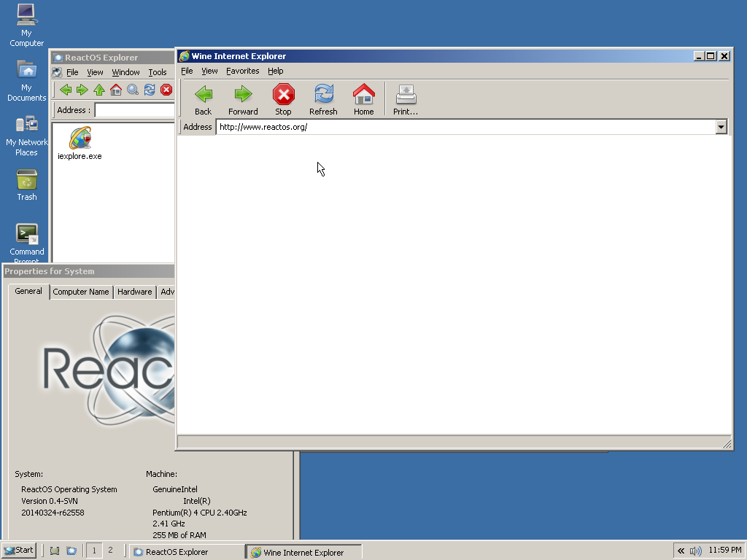Viewport: 747px width, 560px height.
Task: Switch to the Hardware tab
Action: (135, 292)
